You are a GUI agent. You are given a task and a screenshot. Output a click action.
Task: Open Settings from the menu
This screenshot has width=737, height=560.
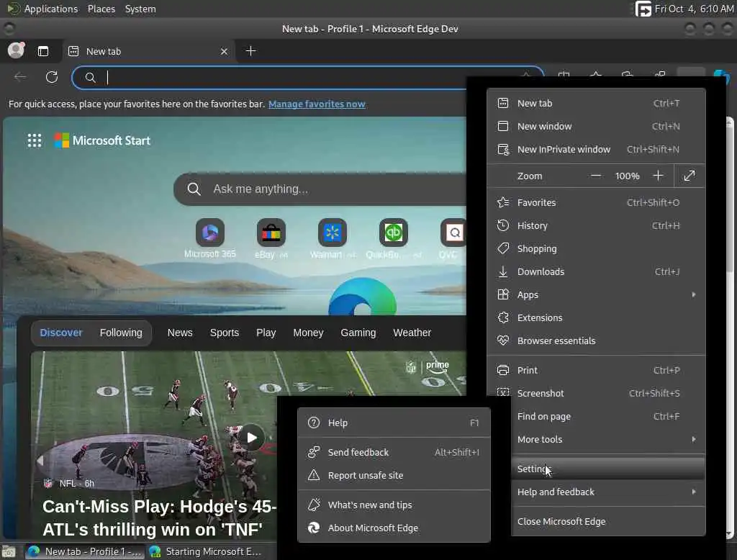pos(607,469)
